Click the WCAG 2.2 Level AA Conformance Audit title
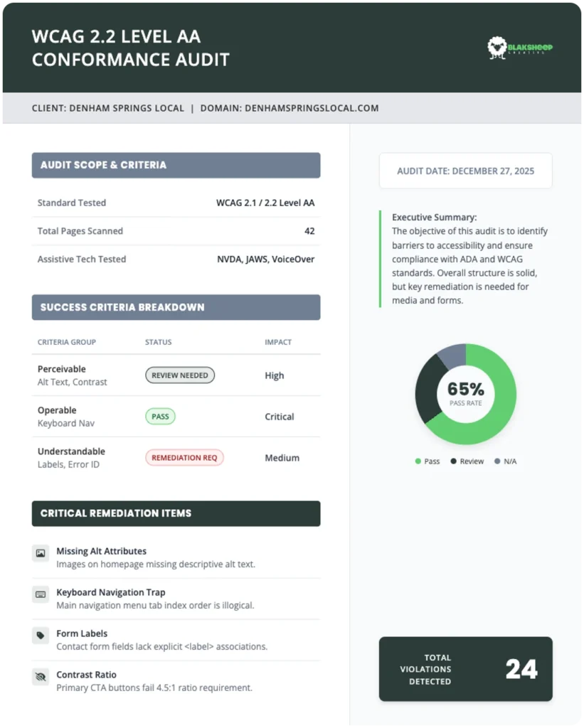This screenshot has height=728, width=584. 131,48
